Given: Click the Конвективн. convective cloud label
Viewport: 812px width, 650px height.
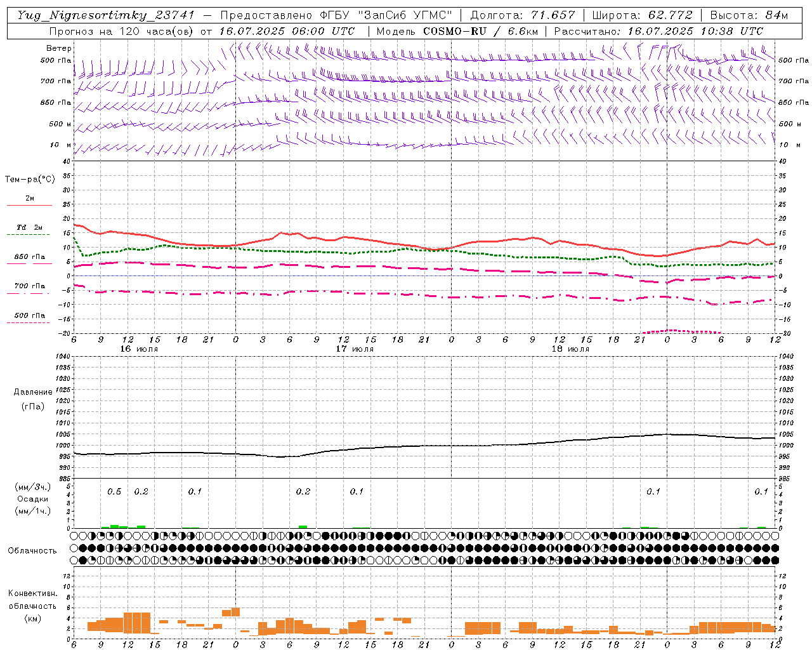Looking at the screenshot, I should (x=33, y=594).
